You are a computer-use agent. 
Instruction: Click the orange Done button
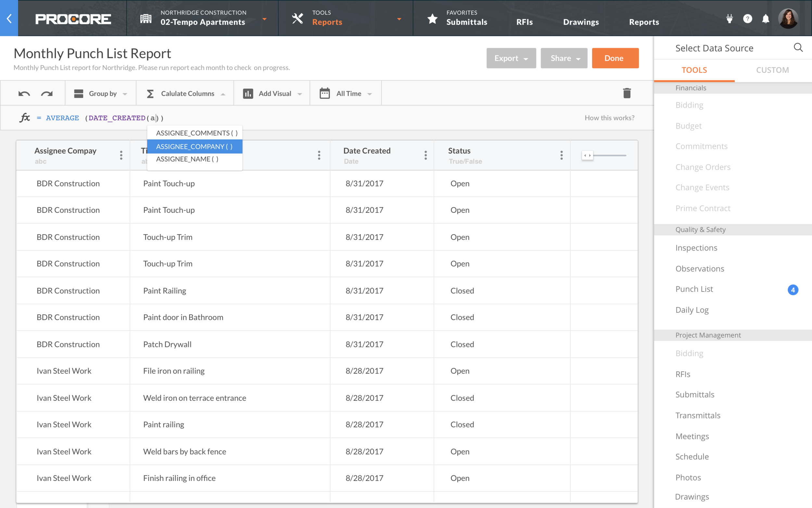coord(615,58)
